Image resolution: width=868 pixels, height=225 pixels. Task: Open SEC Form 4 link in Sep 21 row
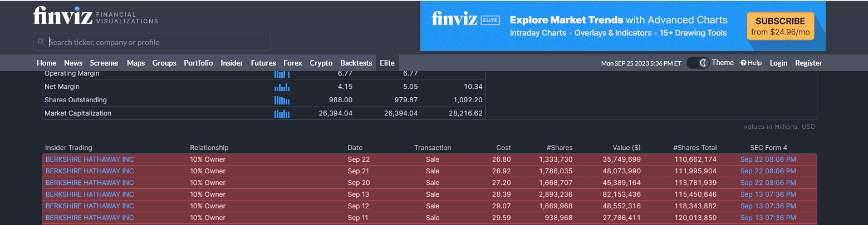(768, 171)
